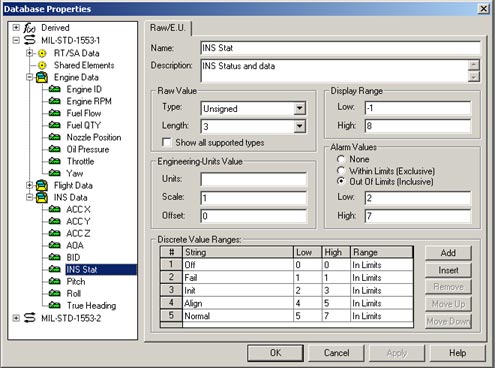Click the AOA element icon

pos(55,245)
